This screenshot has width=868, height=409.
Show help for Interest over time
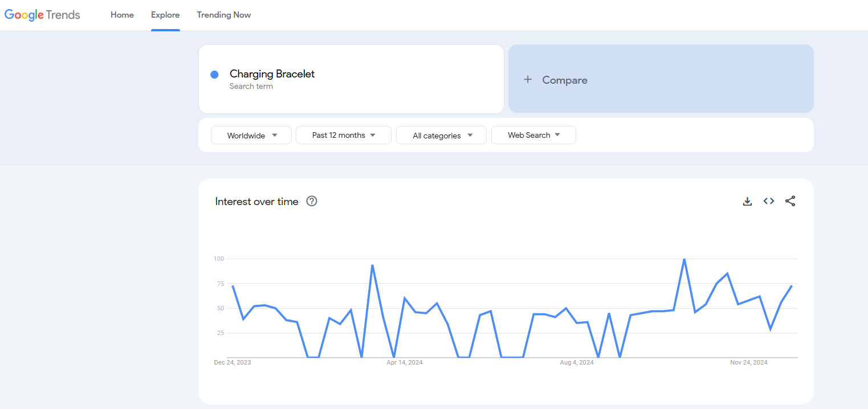(312, 201)
